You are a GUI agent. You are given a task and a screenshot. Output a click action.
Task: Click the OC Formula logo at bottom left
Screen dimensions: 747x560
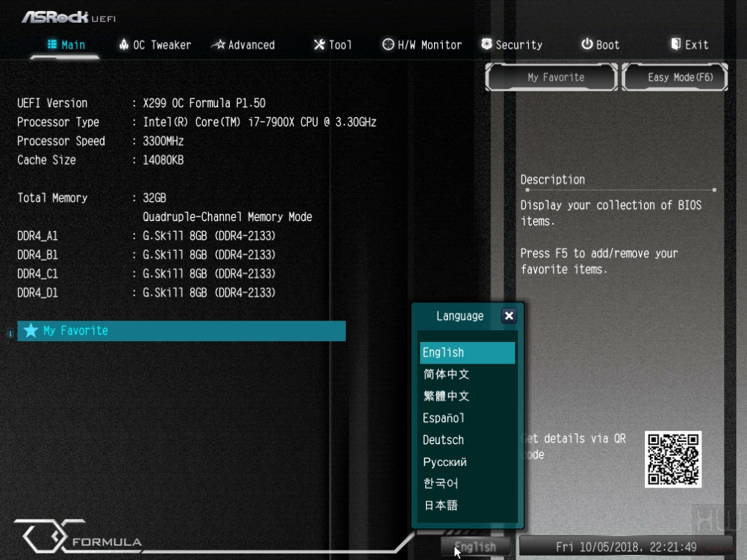pos(79,537)
